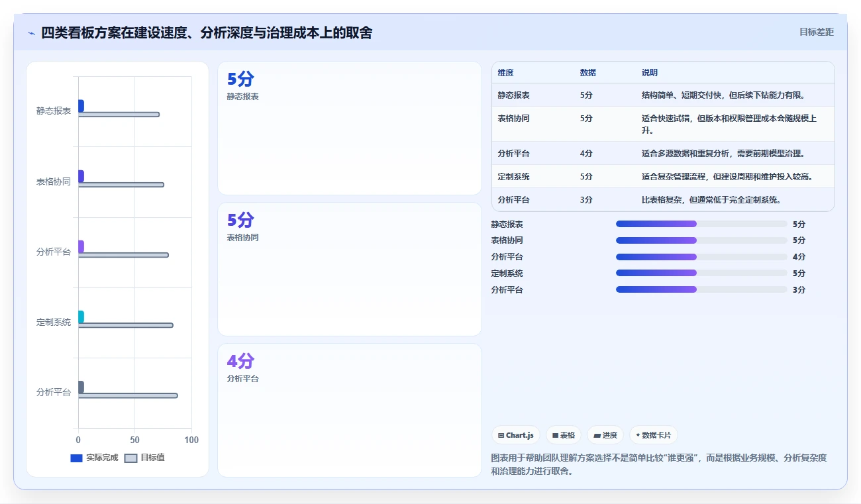861x504 pixels.
Task: Click the 目标差距 label in the header
Action: [816, 32]
